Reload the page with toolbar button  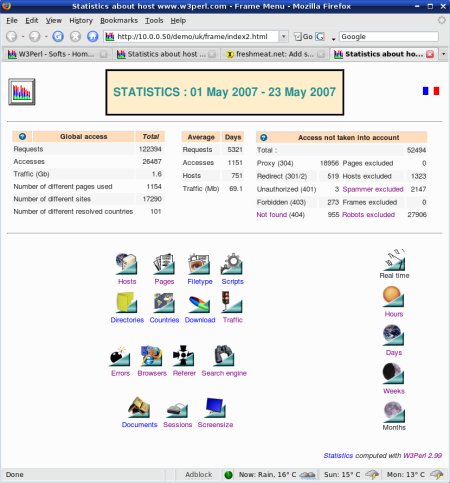click(x=58, y=36)
